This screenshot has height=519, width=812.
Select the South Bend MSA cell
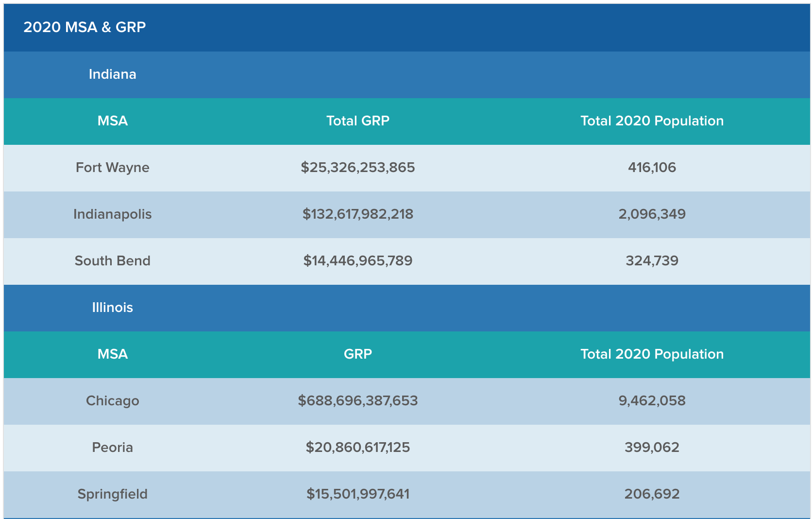pyautogui.click(x=112, y=261)
